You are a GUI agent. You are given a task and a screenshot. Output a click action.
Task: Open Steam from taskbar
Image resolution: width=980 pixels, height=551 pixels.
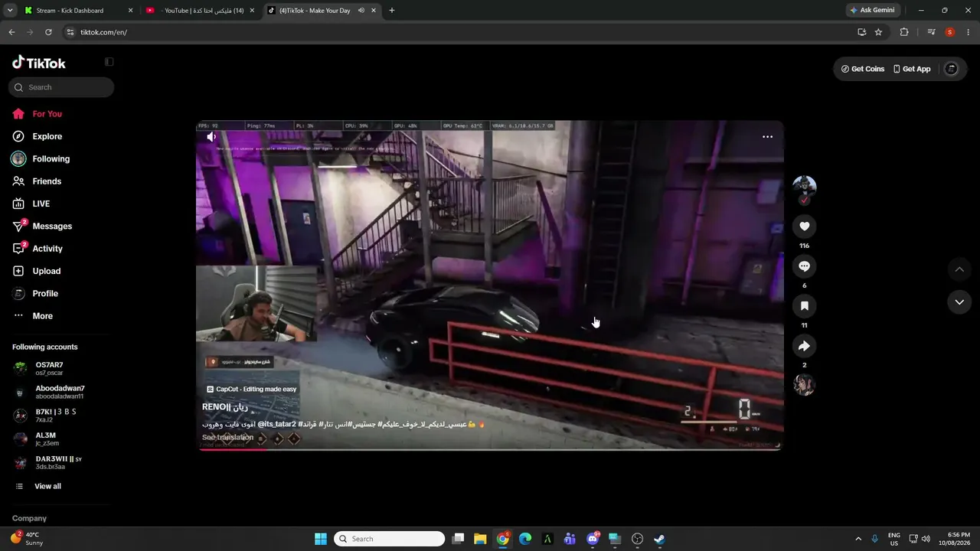[x=659, y=539]
